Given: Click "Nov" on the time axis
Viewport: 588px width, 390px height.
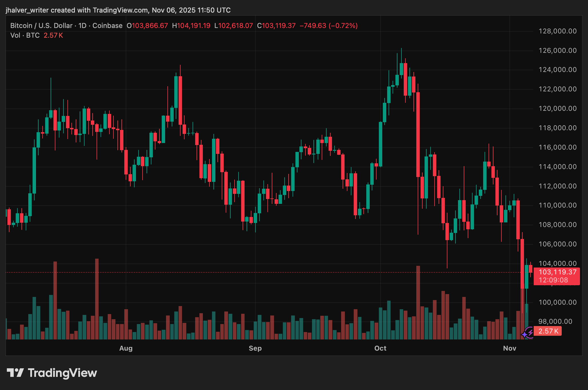Looking at the screenshot, I should click(x=510, y=348).
